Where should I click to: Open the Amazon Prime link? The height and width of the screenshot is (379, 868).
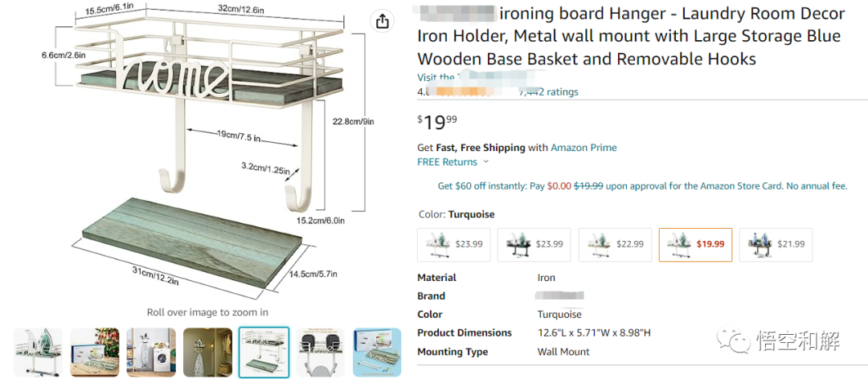[x=583, y=148]
